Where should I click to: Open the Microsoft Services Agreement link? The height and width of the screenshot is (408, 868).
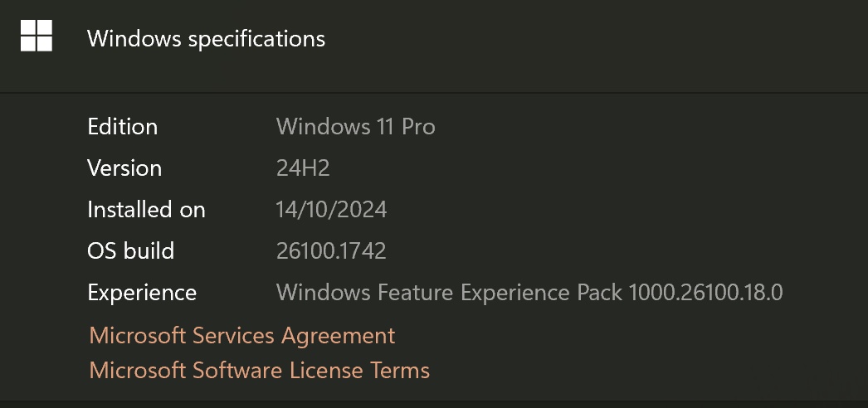(241, 335)
